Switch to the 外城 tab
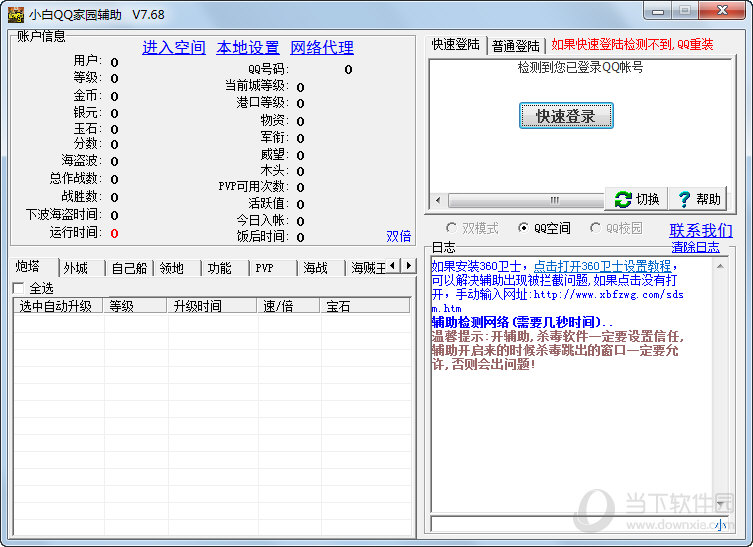 [x=81, y=268]
